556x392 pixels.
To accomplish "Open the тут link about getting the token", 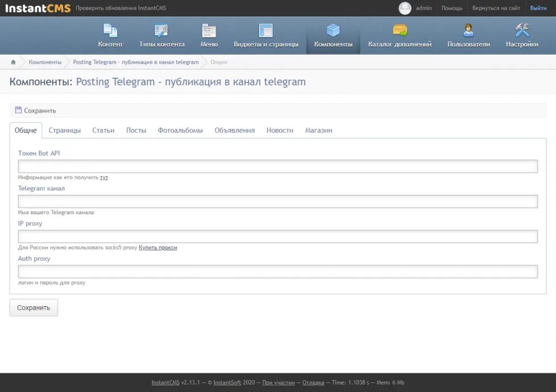I will coord(104,177).
